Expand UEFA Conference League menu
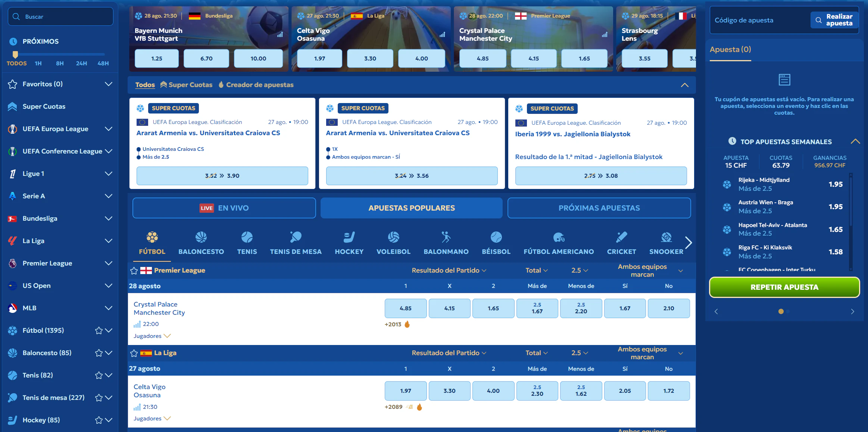 click(x=109, y=151)
